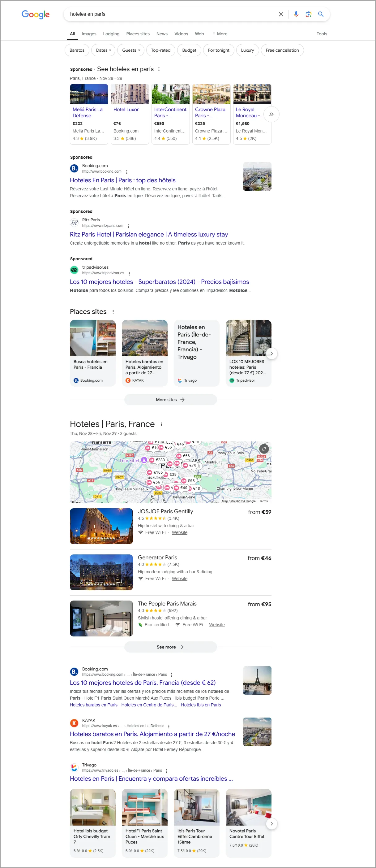Screen dimensions: 376x868
Task: Open Los 10 mejores hoteles de París Booking link
Action: tap(143, 683)
